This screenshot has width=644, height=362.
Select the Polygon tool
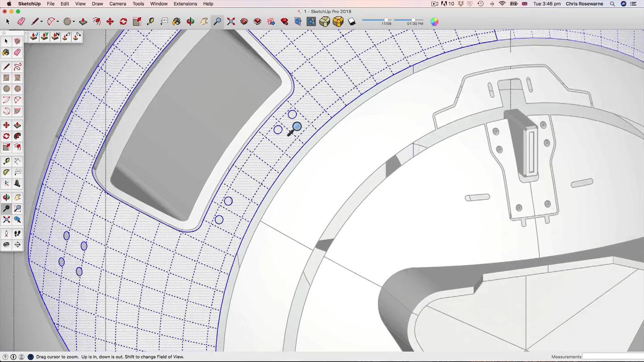(x=17, y=89)
